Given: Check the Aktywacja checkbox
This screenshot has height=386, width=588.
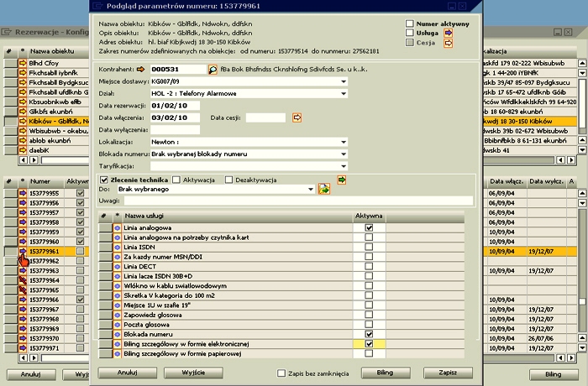Looking at the screenshot, I should [176, 180].
